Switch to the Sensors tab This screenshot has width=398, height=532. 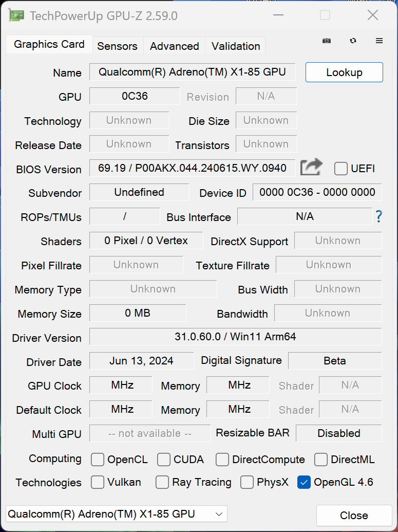(x=117, y=46)
